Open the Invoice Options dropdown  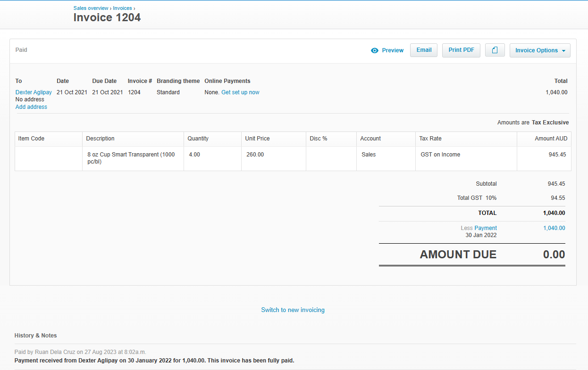540,50
